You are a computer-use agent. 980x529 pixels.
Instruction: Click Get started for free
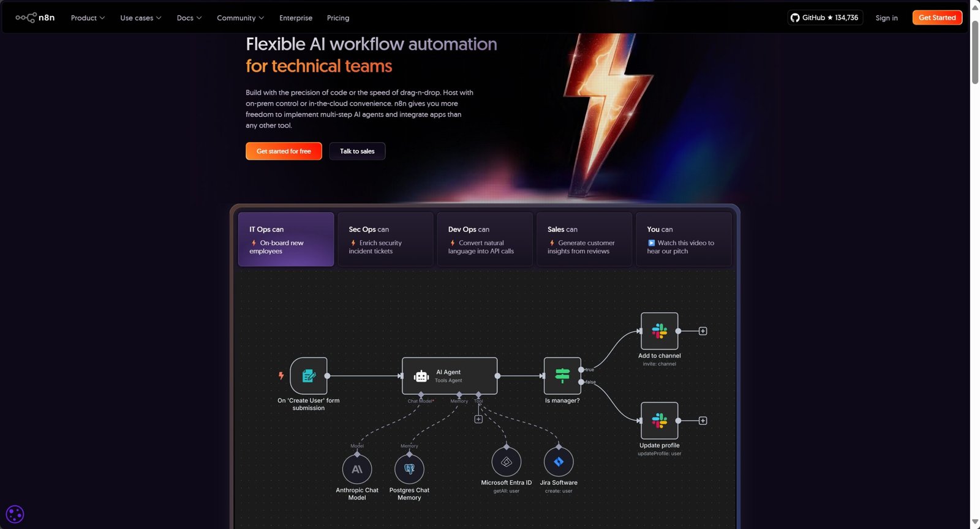[284, 151]
